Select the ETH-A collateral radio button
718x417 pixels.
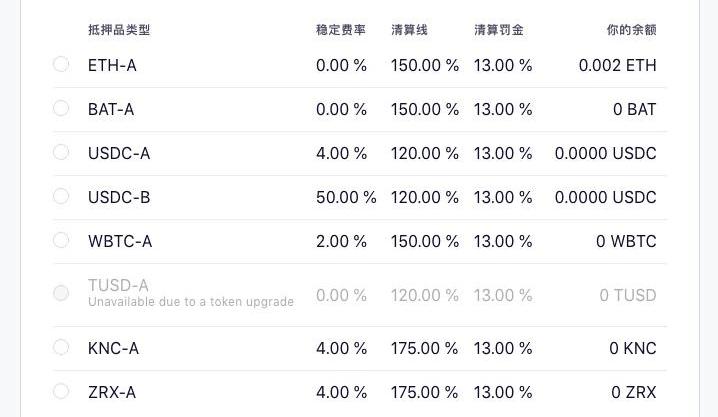coord(61,64)
